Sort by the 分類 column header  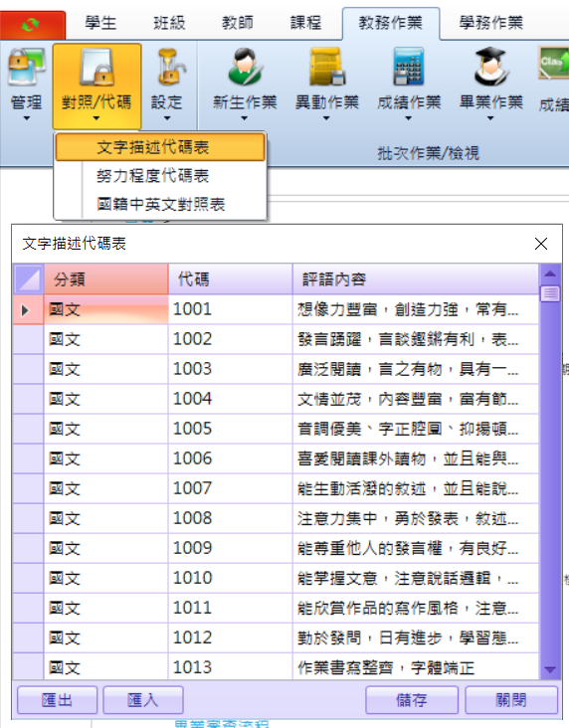click(105, 279)
